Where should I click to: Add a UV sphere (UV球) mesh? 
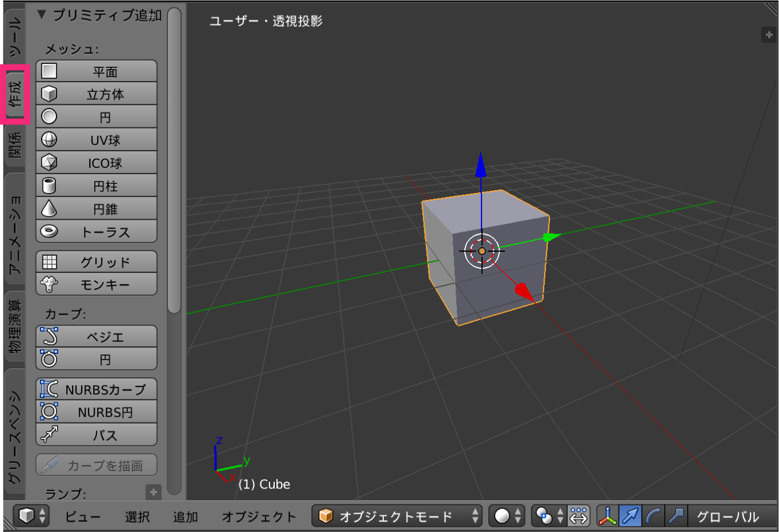(97, 140)
